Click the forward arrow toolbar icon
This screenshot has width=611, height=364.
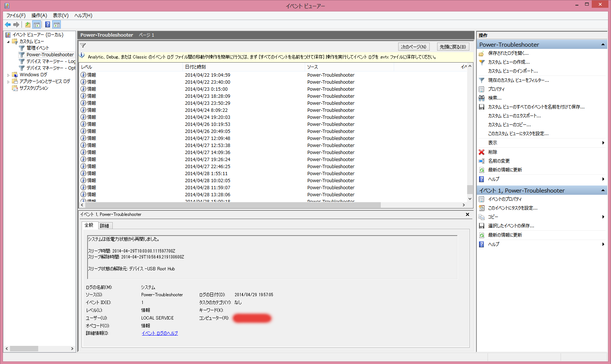pyautogui.click(x=16, y=25)
